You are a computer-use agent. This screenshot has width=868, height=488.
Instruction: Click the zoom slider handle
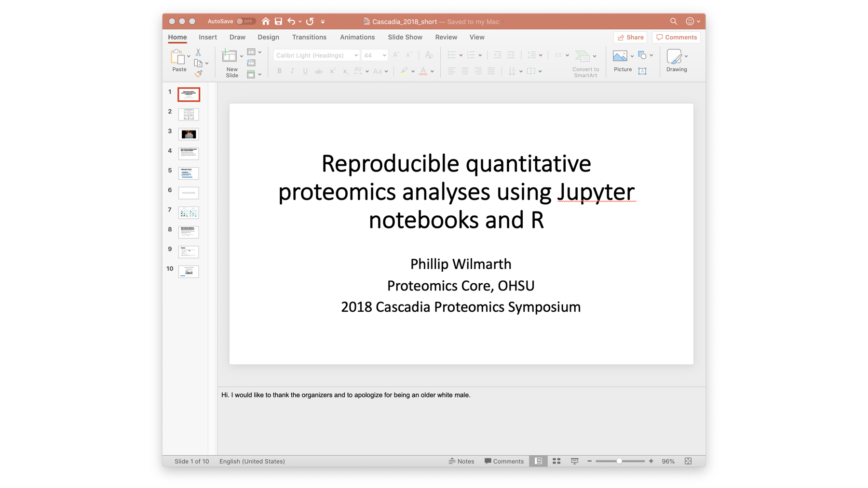click(619, 461)
